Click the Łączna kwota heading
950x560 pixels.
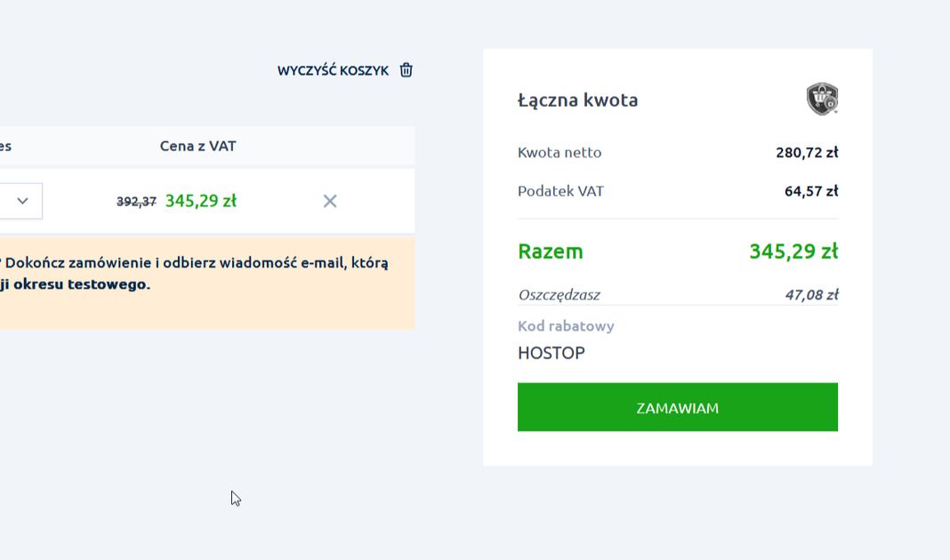[x=577, y=100]
